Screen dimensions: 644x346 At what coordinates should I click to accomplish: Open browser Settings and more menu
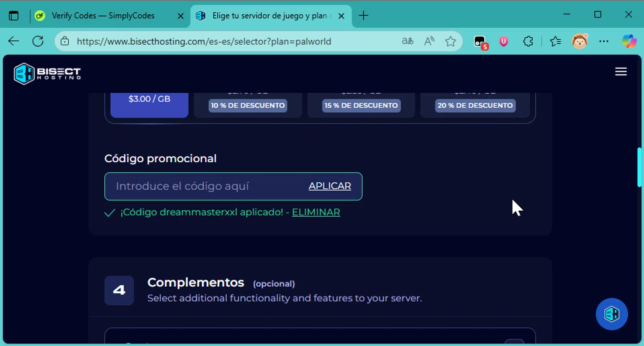coord(604,41)
